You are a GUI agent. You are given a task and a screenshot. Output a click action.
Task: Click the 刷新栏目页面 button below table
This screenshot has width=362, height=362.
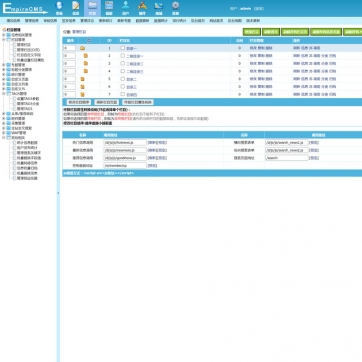pos(106,102)
